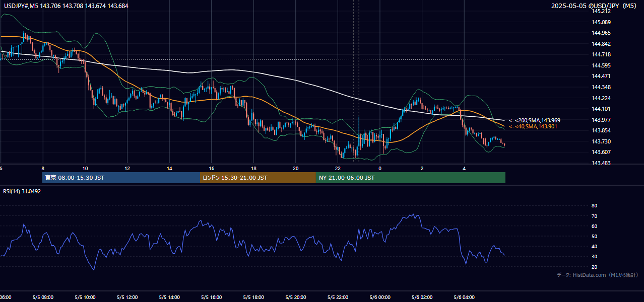Click the 5/5 16:00 date label
The width and height of the screenshot is (644, 302).
coord(212,297)
